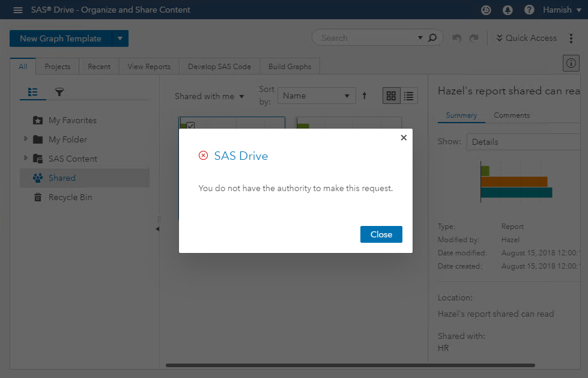
Task: Click the Hazel modified-by value
Action: tap(511, 240)
